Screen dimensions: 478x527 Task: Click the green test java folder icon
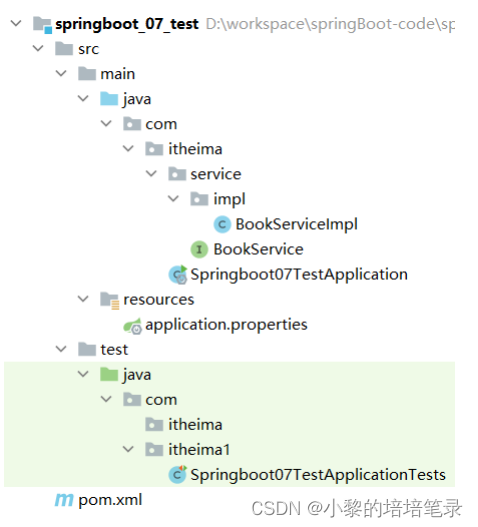click(109, 374)
